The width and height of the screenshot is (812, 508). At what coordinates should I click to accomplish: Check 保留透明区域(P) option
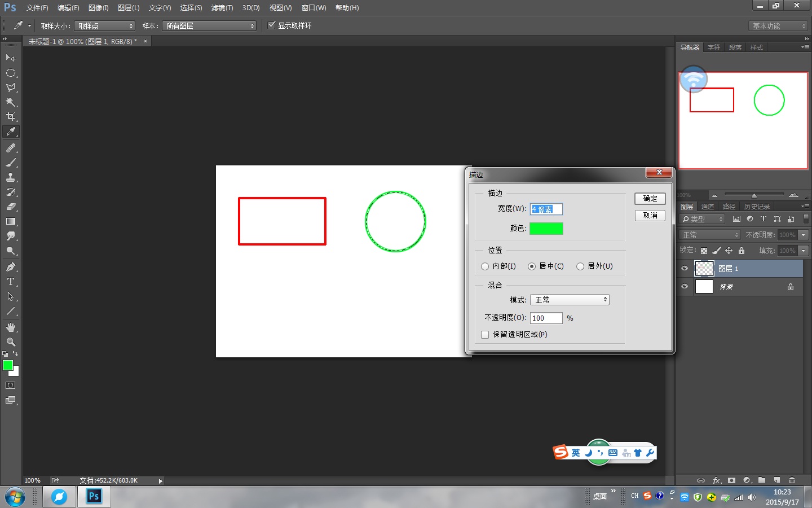tap(485, 335)
